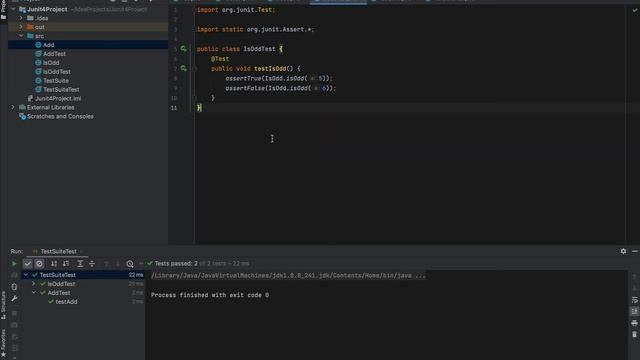Toggle Show Passed tests checkmark
Screen dimensions: 640x360
[x=27, y=264]
